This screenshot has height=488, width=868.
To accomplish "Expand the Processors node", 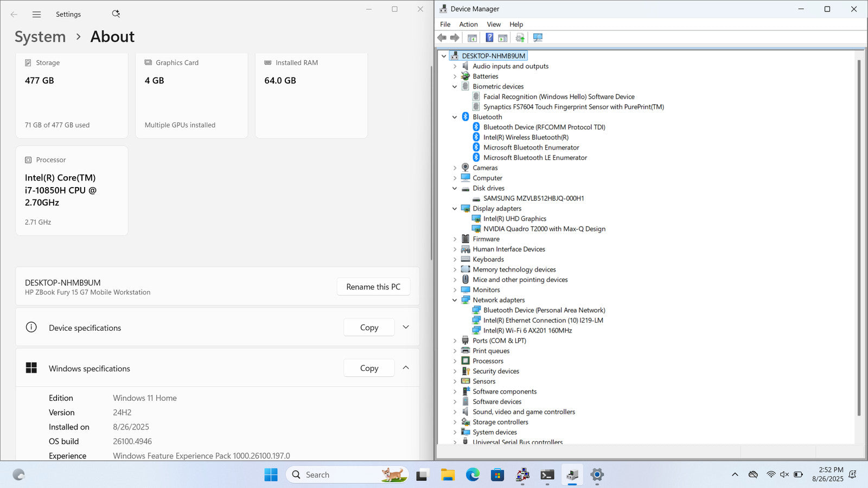I will 455,361.
